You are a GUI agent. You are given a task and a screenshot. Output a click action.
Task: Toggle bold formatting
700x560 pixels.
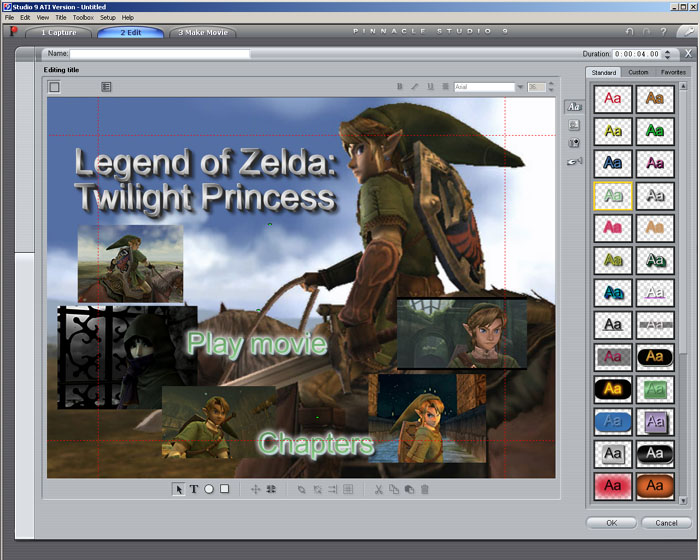400,86
